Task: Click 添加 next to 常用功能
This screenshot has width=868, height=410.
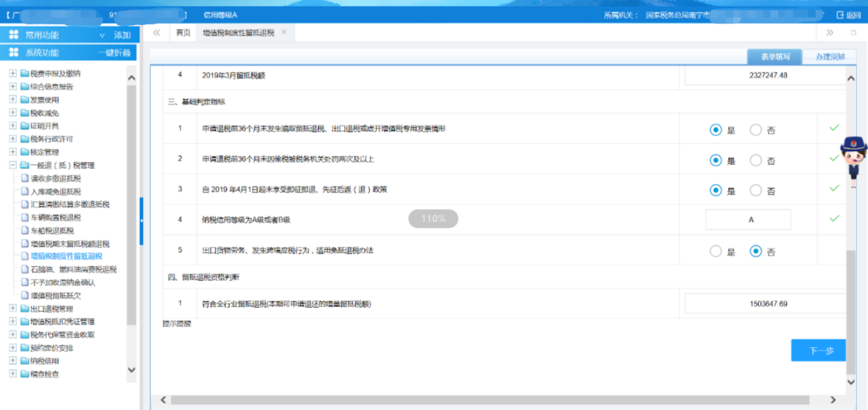Action: point(122,35)
